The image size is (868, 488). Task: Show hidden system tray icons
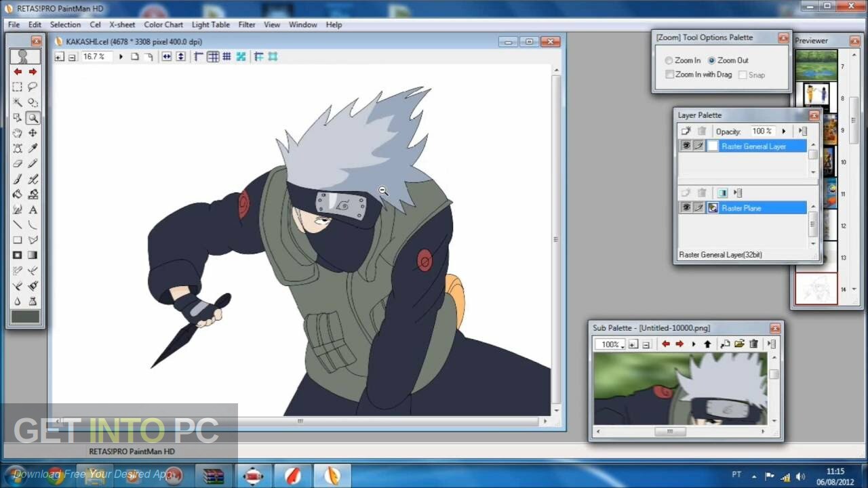[x=755, y=475]
